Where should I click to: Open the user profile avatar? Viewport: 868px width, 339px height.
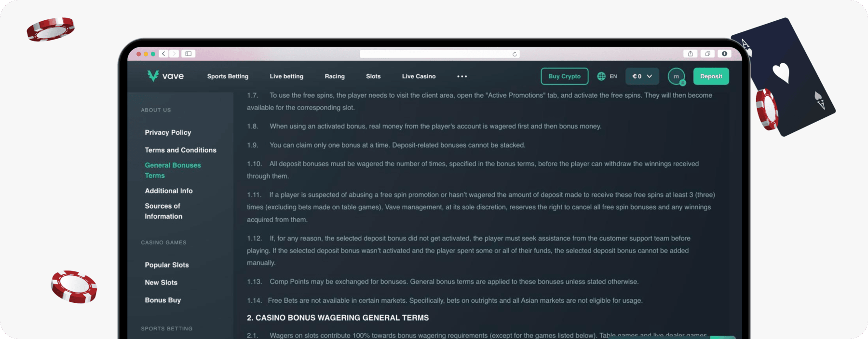click(677, 76)
